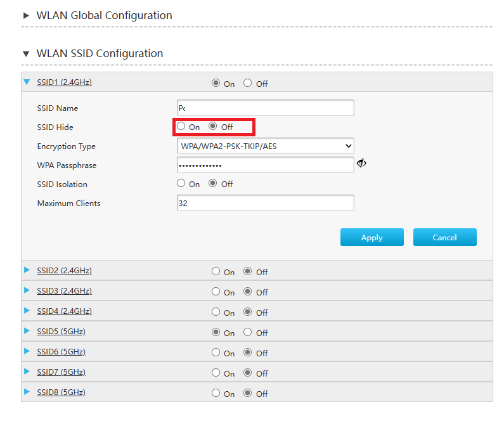Screen dimensions: 504x440
Task: Open the SSID3 (2.4GHz) link
Action: click(x=64, y=291)
